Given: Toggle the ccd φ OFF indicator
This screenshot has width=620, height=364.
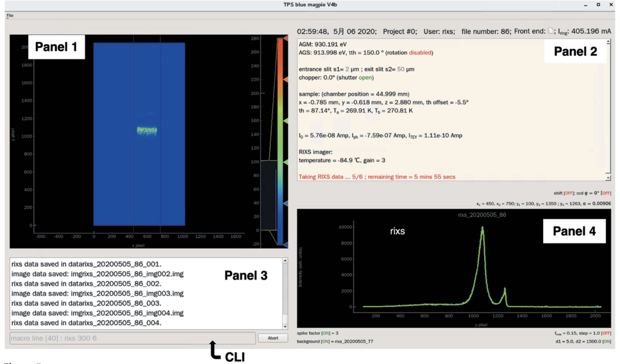Looking at the screenshot, I should 606,193.
